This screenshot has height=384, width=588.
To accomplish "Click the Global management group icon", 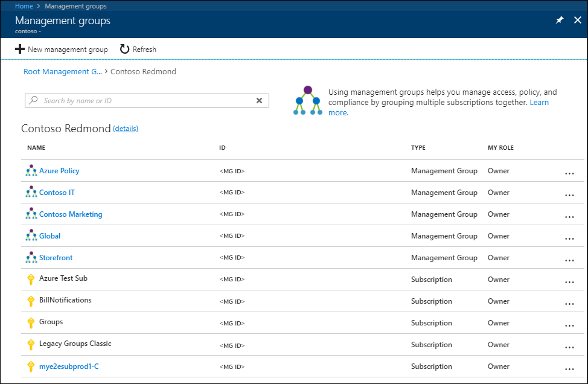I will [31, 235].
